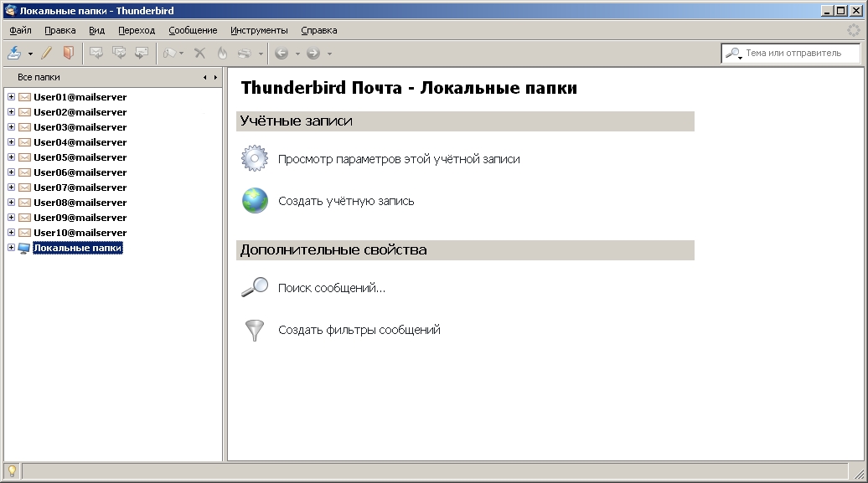
Task: Expand the User10@mailserver account
Action: click(x=11, y=233)
